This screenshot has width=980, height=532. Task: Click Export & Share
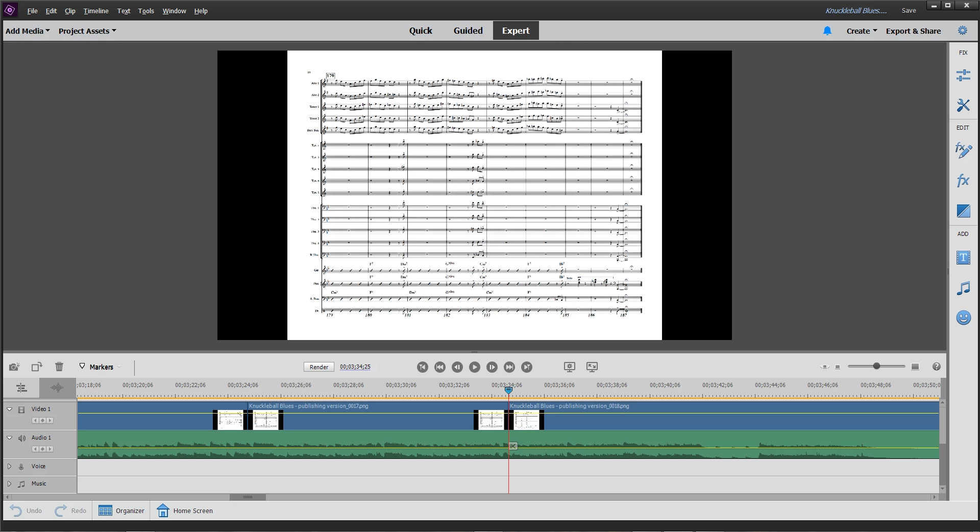[913, 31]
